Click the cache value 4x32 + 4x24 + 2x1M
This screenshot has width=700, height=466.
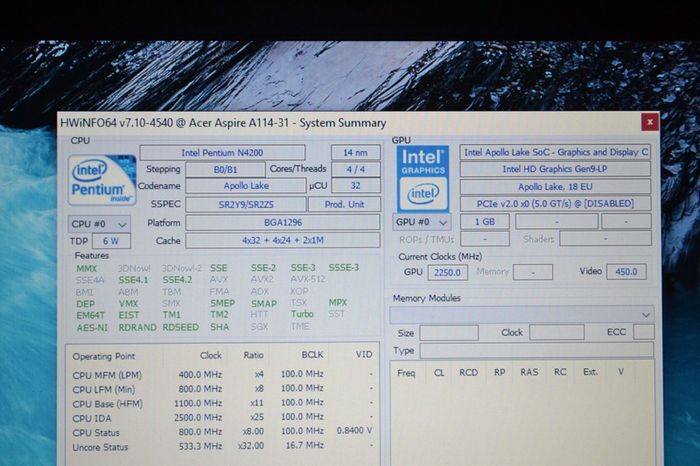pyautogui.click(x=283, y=240)
